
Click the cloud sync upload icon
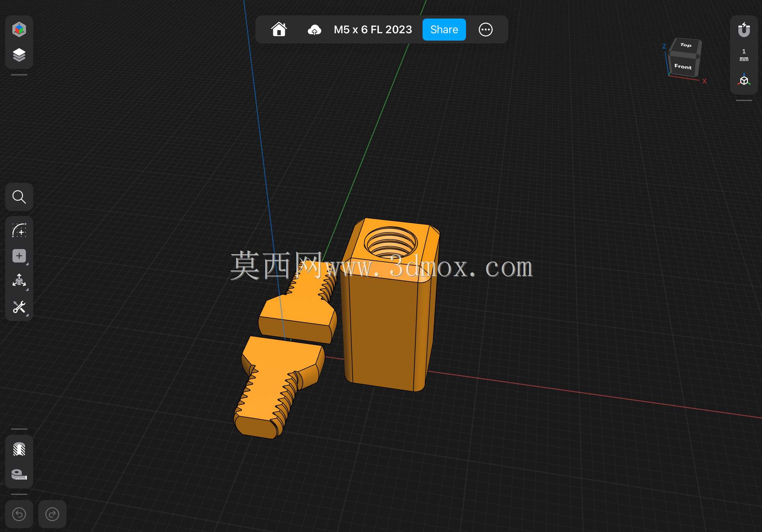[x=314, y=30]
